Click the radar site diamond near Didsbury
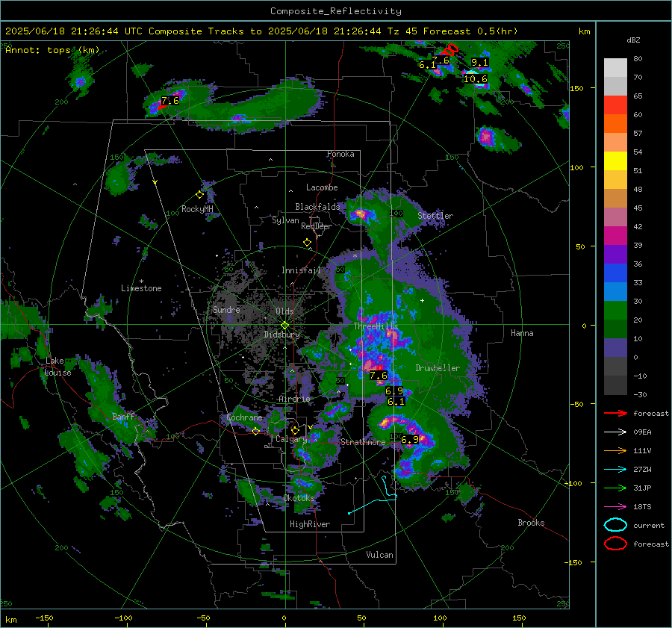This screenshot has height=628, width=672. (x=284, y=326)
